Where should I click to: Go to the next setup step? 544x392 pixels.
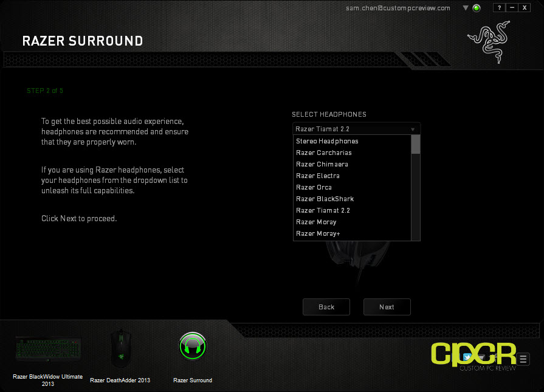pos(387,307)
